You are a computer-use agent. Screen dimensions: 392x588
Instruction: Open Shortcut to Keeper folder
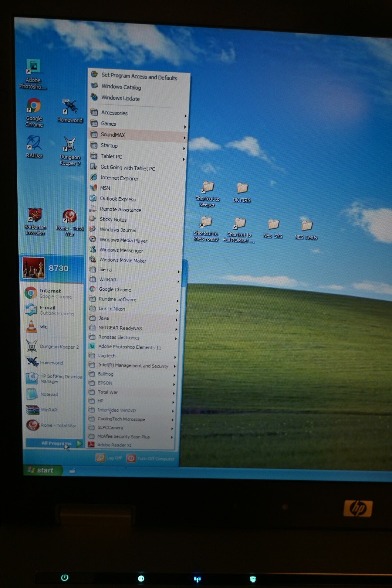(207, 194)
